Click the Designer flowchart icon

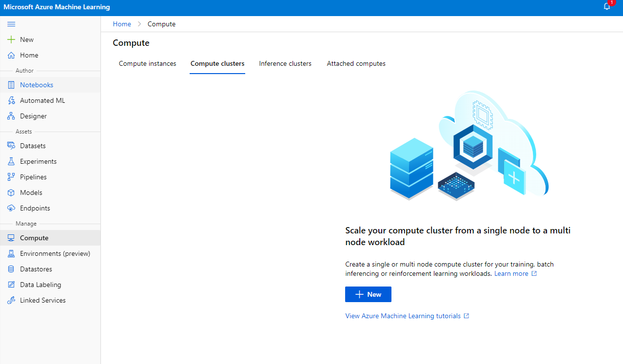[x=11, y=116]
